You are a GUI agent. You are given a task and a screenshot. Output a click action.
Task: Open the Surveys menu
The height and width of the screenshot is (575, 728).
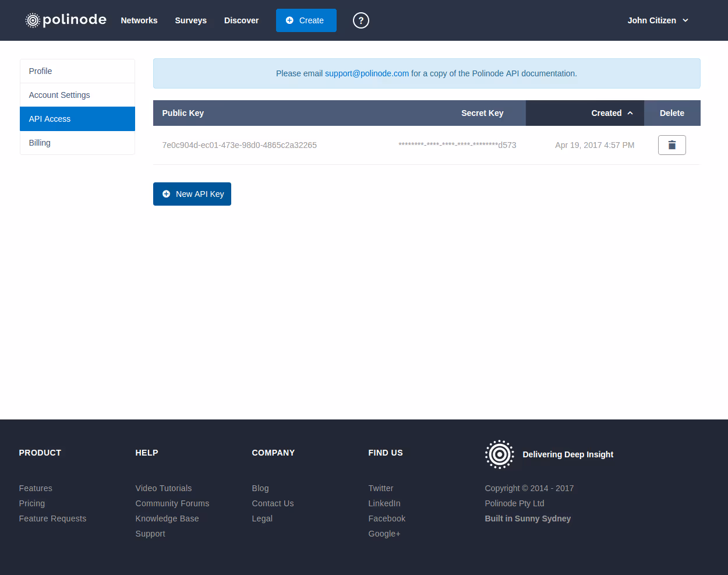click(x=191, y=20)
